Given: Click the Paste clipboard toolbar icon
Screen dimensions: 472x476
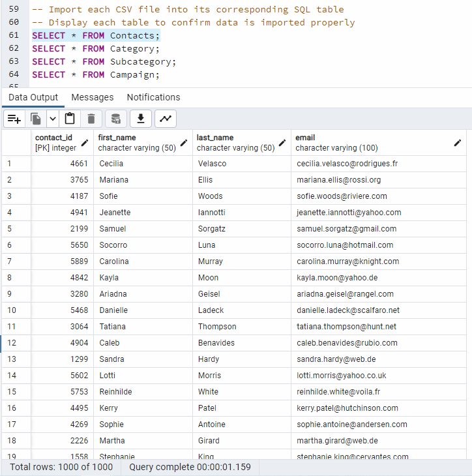Looking at the screenshot, I should click(x=70, y=119).
